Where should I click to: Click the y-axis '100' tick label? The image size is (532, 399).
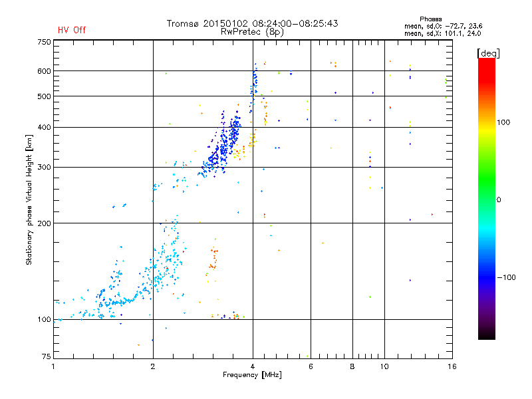coord(44,320)
